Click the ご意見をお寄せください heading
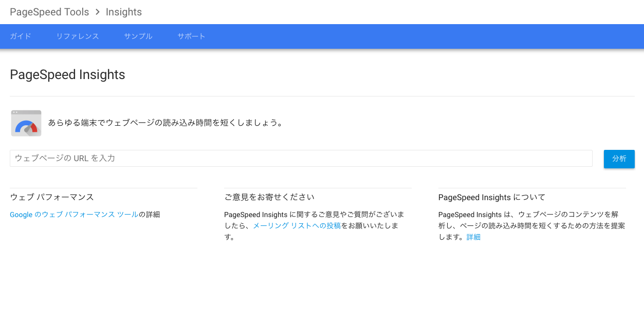644x329 pixels. coord(269,197)
